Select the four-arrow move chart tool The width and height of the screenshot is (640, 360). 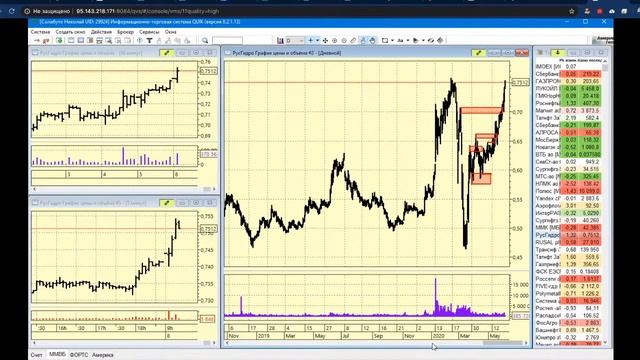325,40
